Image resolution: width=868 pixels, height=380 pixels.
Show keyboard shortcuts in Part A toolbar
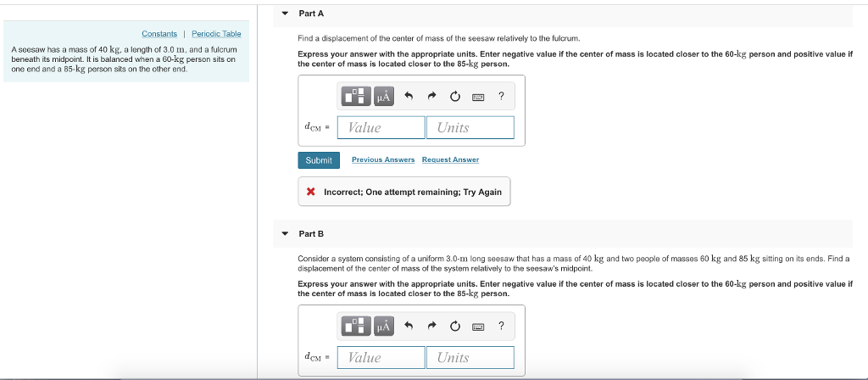pyautogui.click(x=478, y=97)
